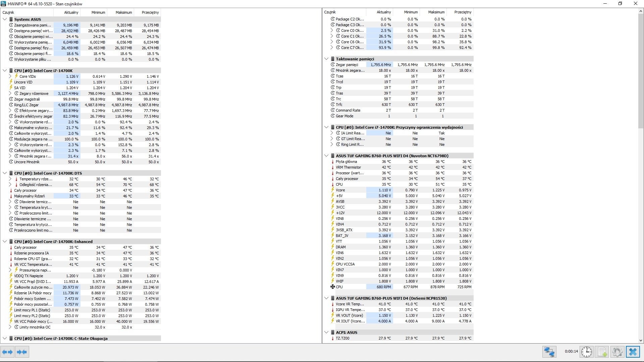Click the clock icon beside Zegar magistrali

(11, 99)
